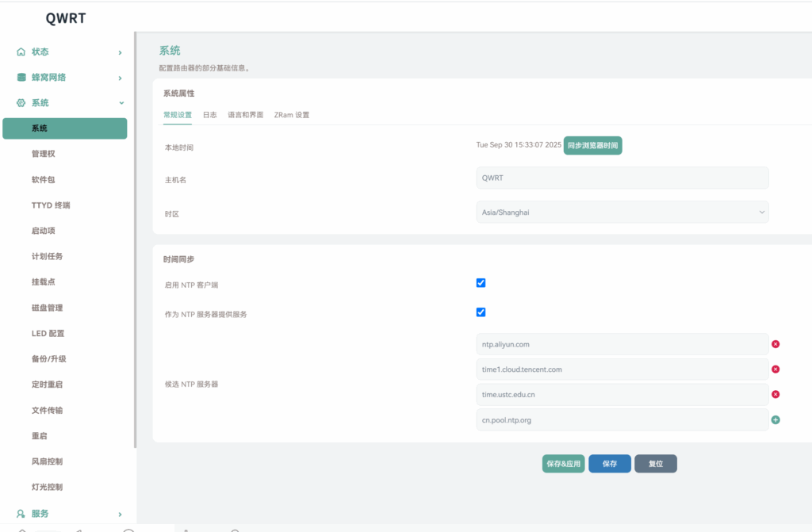Screen dimensions: 812x532
Task: Click the user icon beside 服务
Action: (x=21, y=513)
